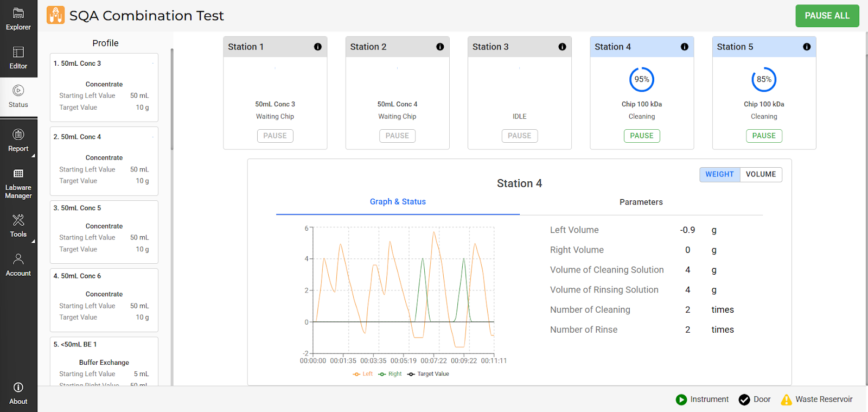Expand the Report submenu
The height and width of the screenshot is (412, 868).
[x=18, y=140]
